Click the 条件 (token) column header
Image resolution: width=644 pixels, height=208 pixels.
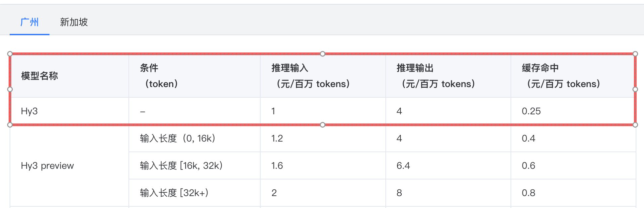[195, 76]
